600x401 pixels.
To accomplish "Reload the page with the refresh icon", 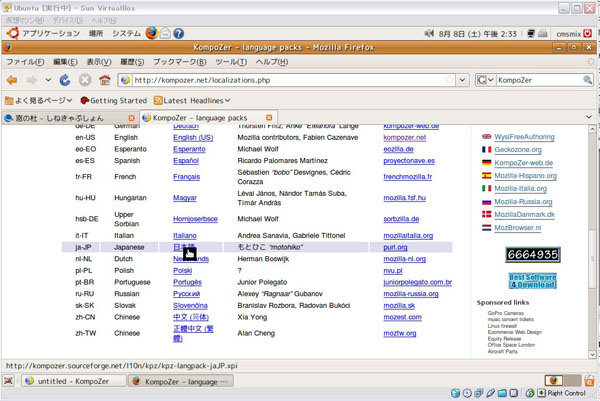I will pyautogui.click(x=65, y=80).
